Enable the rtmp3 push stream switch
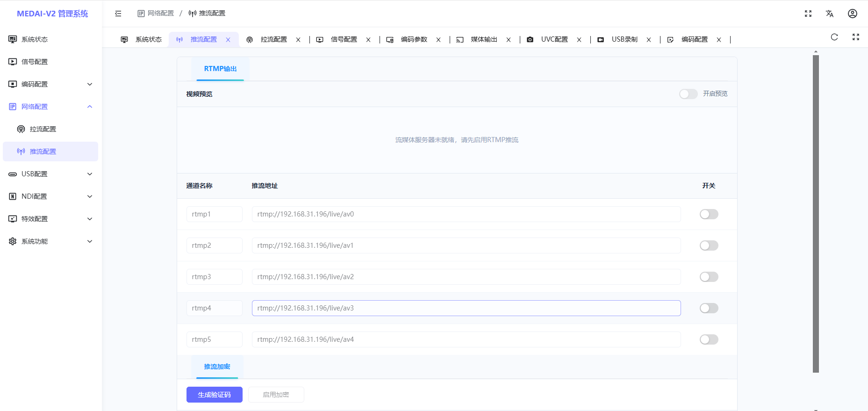Viewport: 868px width, 411px height. (x=709, y=277)
